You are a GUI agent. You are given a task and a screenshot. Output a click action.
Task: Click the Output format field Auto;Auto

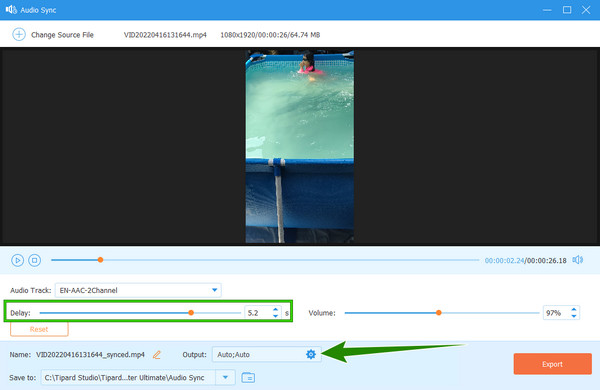(x=259, y=354)
